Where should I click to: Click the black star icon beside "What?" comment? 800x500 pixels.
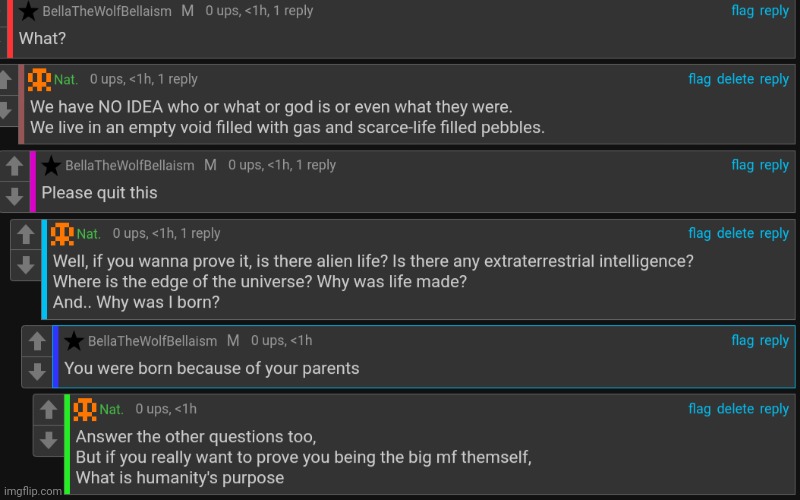tap(29, 11)
